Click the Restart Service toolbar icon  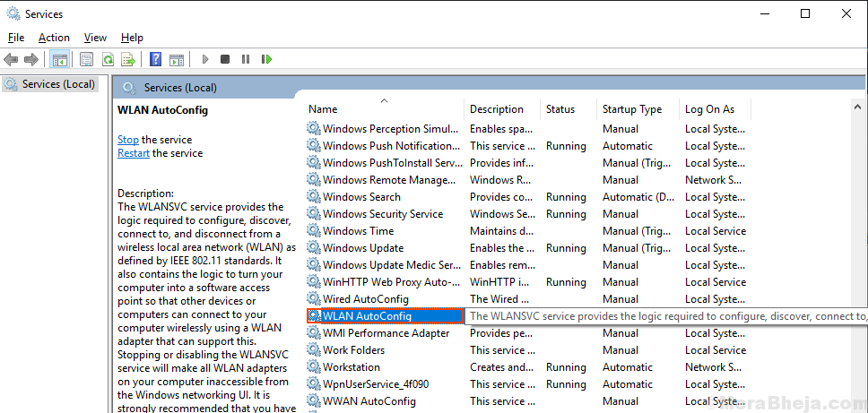click(x=267, y=59)
